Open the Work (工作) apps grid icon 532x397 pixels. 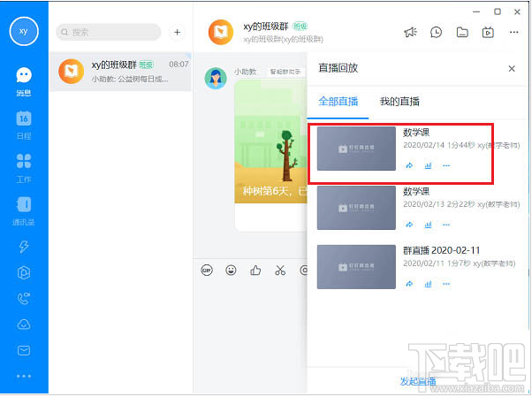(x=24, y=168)
